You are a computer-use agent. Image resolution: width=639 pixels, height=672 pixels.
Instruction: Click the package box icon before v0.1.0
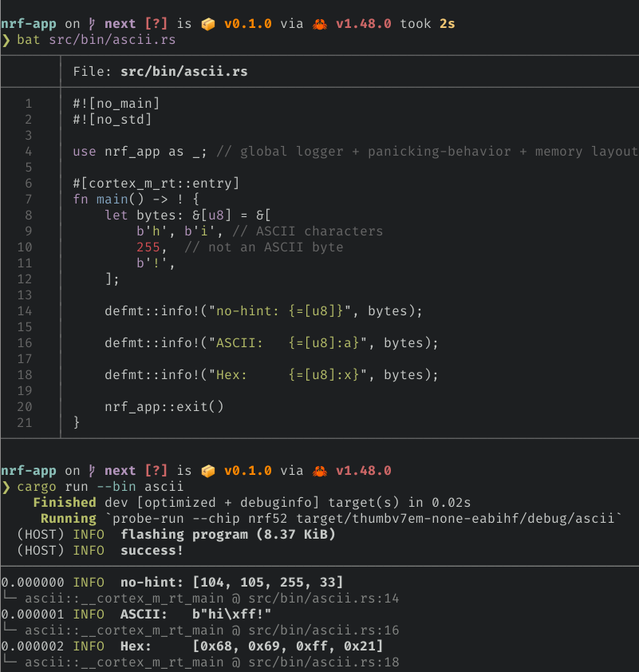click(x=207, y=23)
